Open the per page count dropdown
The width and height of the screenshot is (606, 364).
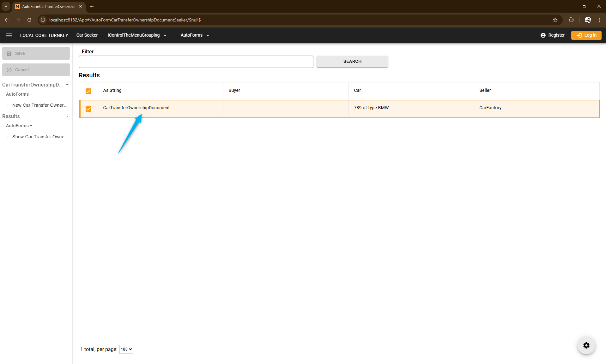tap(126, 349)
